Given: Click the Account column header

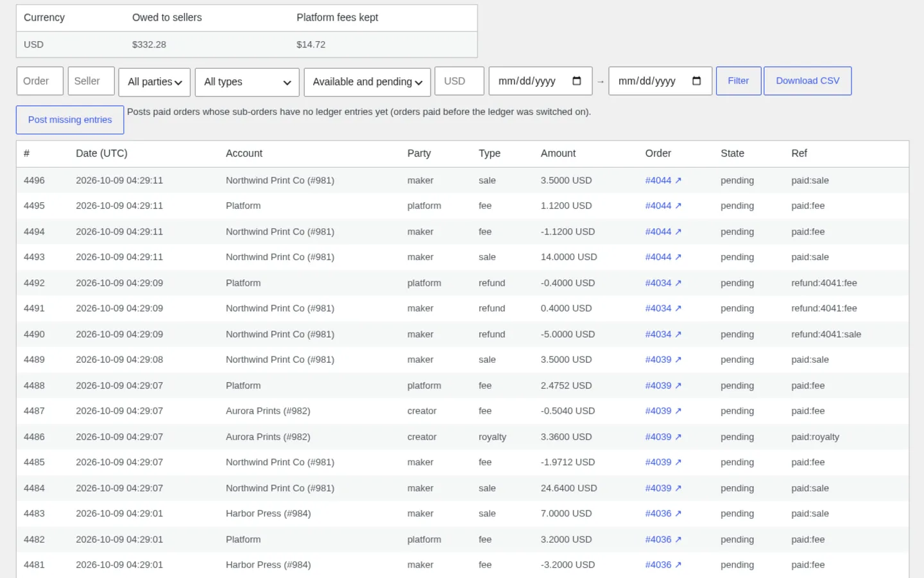Looking at the screenshot, I should pyautogui.click(x=244, y=153).
